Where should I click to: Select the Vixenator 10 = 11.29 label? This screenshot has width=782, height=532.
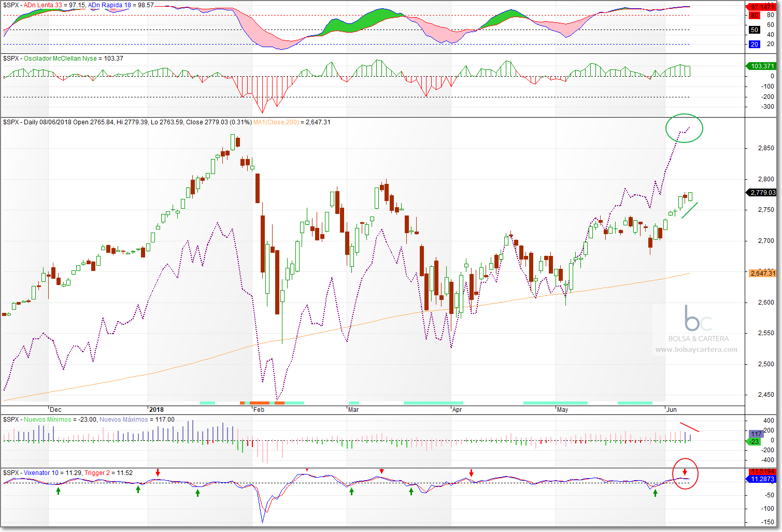click(x=53, y=473)
